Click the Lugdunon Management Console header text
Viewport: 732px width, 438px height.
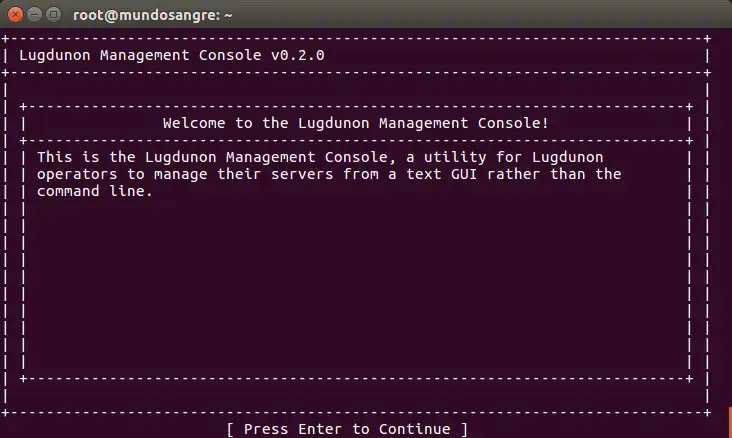(140, 54)
